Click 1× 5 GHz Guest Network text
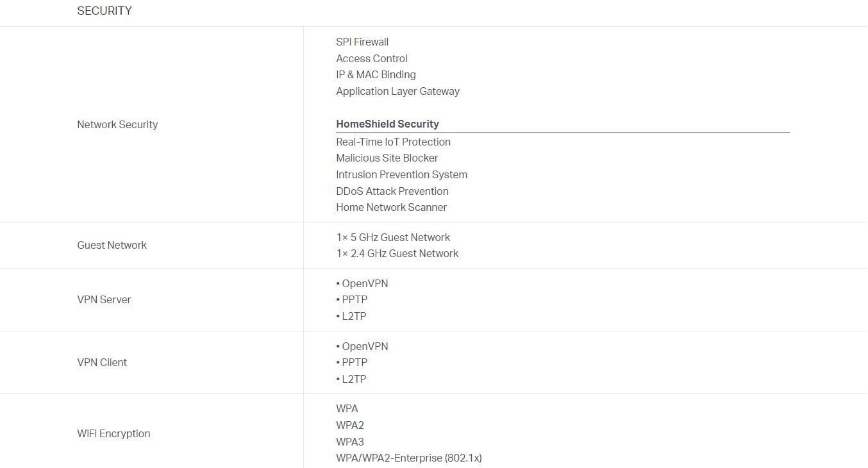 (393, 237)
